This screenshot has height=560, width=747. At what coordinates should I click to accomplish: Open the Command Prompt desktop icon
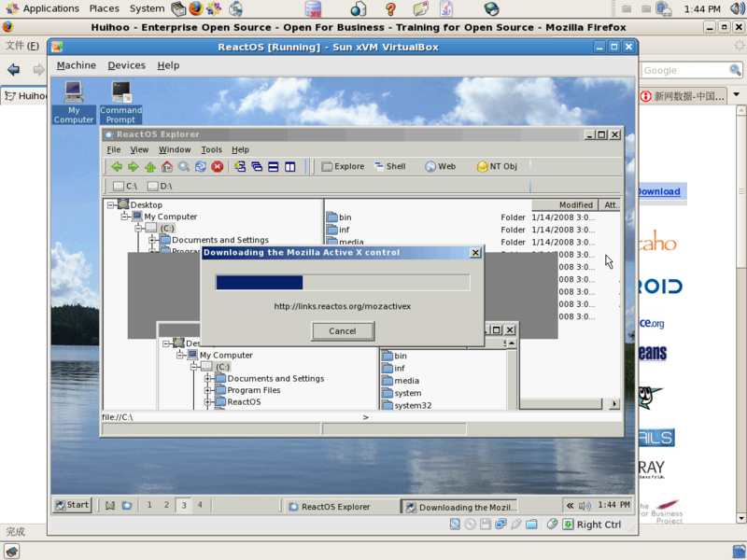coord(120,93)
